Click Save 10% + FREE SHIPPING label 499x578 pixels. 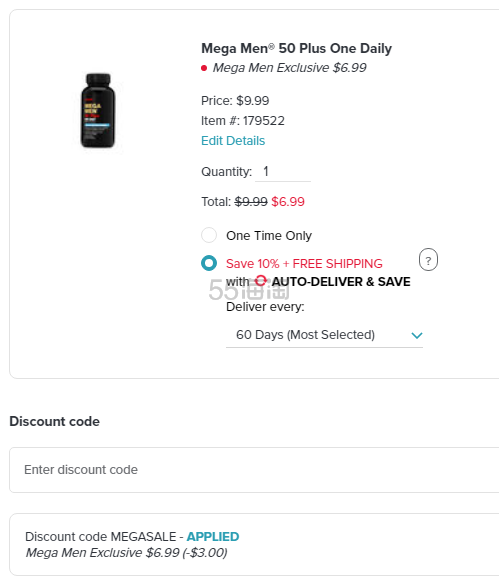click(x=304, y=264)
